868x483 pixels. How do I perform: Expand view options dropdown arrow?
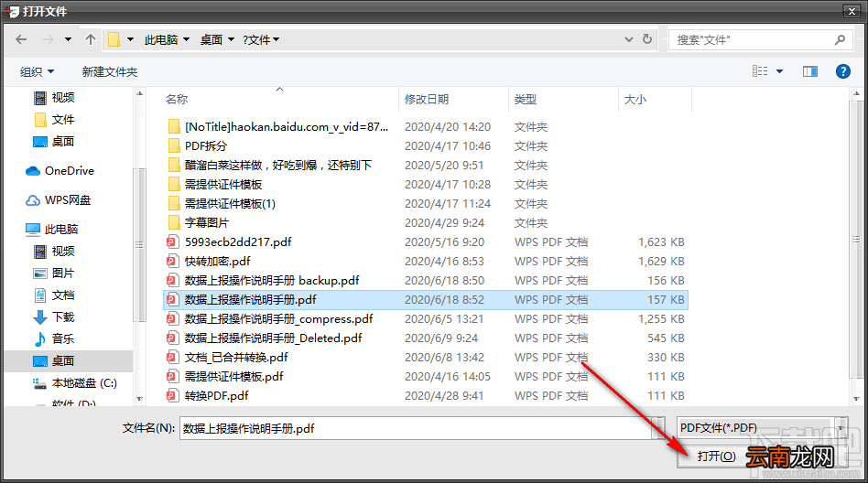coord(779,71)
